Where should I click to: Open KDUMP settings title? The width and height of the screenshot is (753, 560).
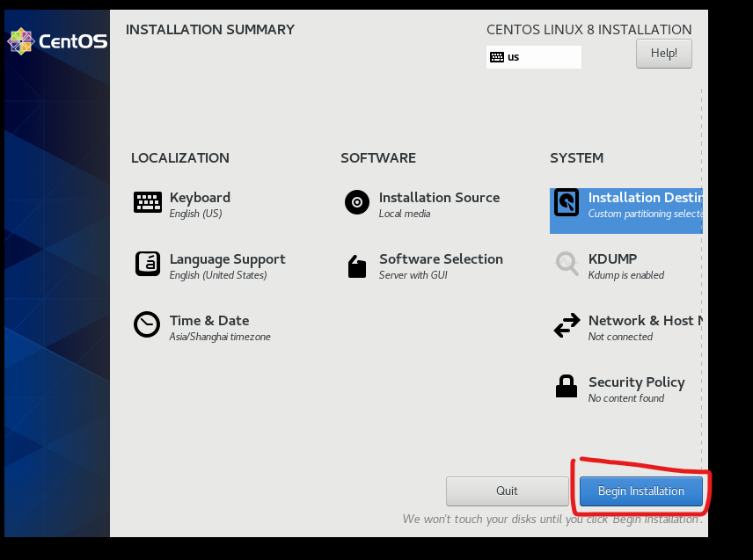click(612, 259)
